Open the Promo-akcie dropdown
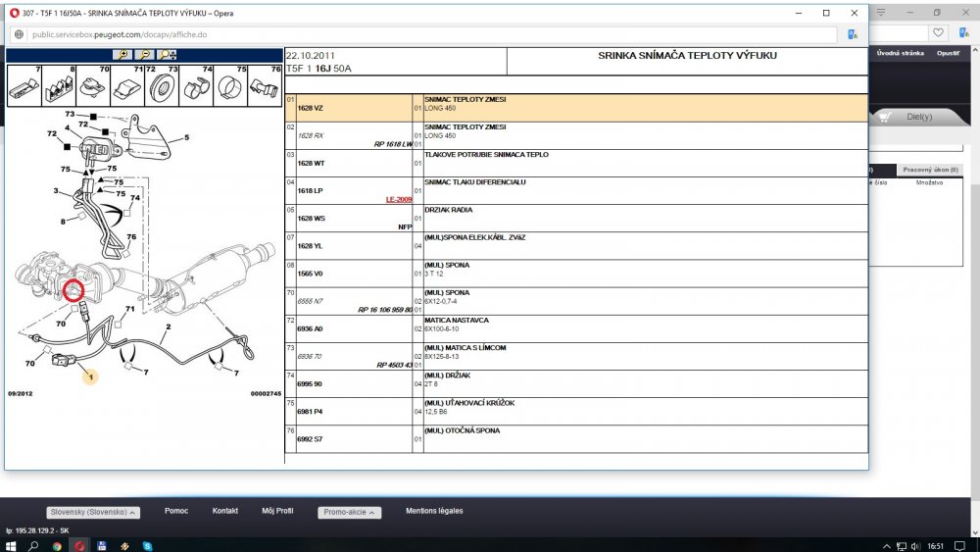Viewport: 980px width, 552px height. click(x=350, y=512)
